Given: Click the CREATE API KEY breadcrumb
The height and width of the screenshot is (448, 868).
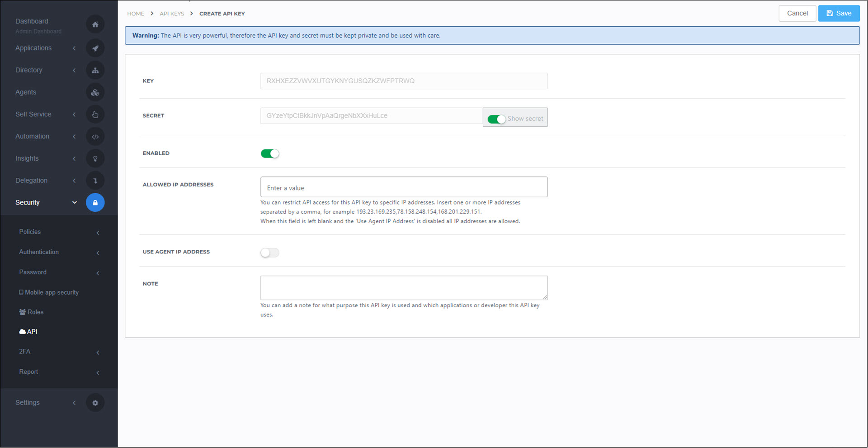Looking at the screenshot, I should (x=222, y=14).
